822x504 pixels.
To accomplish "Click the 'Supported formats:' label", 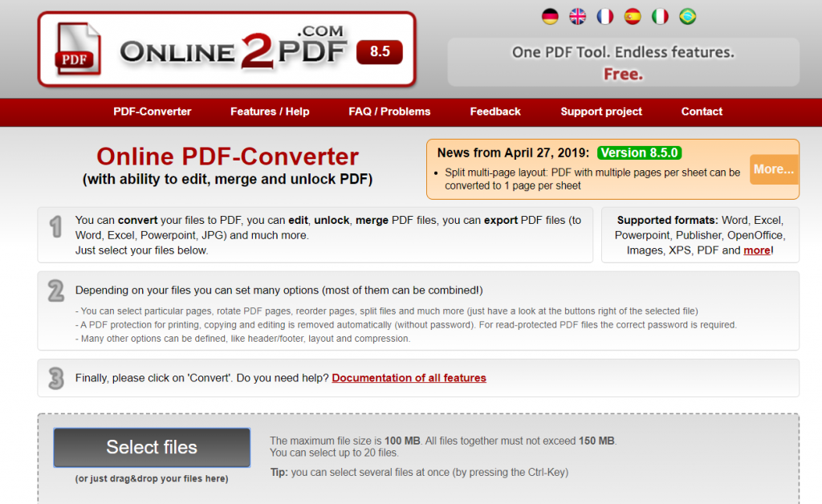I will [x=667, y=220].
